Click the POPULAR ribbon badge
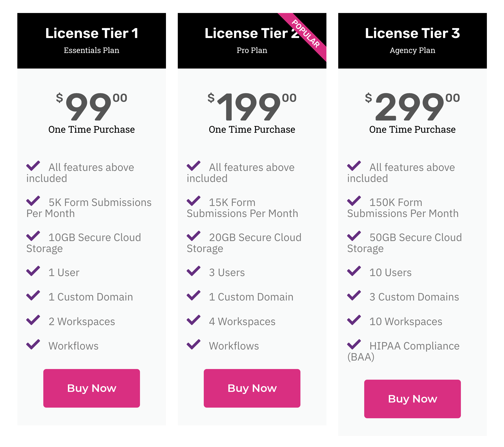Image resolution: width=504 pixels, height=447 pixels. (306, 33)
